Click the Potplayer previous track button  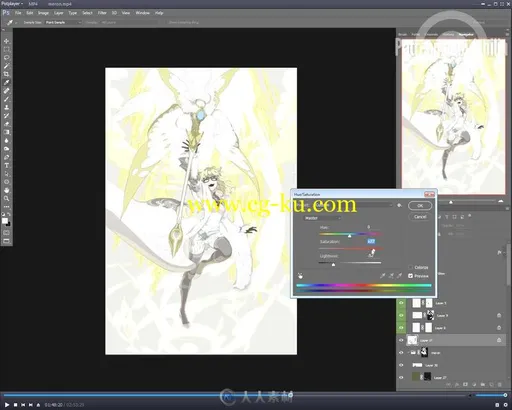[23, 405]
